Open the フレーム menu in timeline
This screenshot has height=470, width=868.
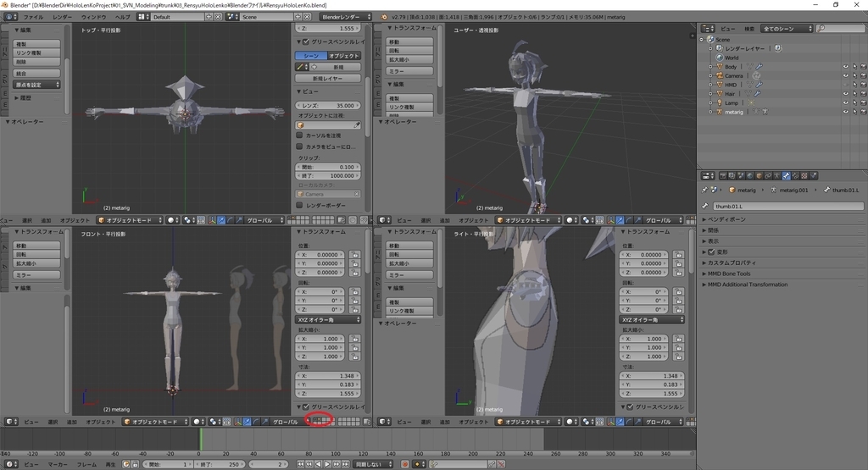click(87, 464)
